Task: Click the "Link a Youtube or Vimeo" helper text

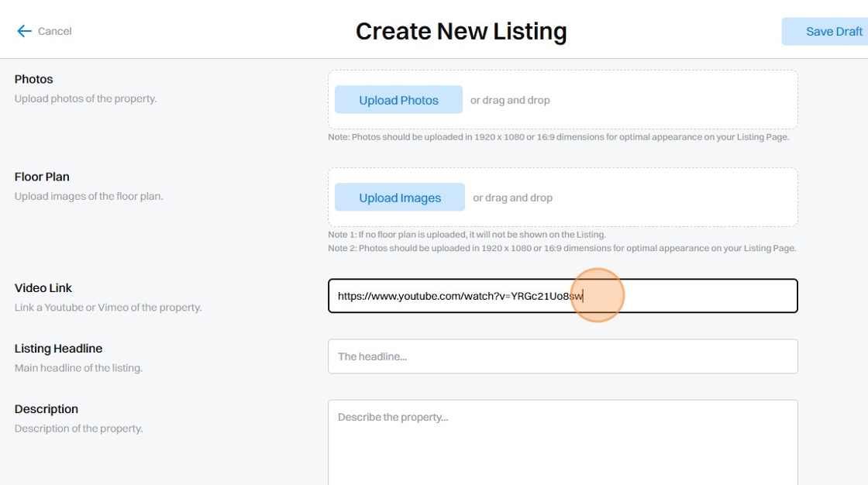Action: pyautogui.click(x=108, y=308)
